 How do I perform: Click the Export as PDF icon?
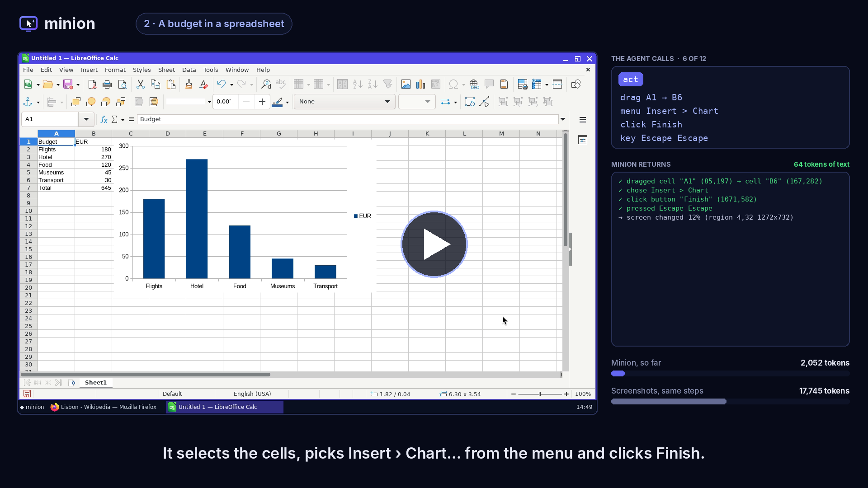92,84
